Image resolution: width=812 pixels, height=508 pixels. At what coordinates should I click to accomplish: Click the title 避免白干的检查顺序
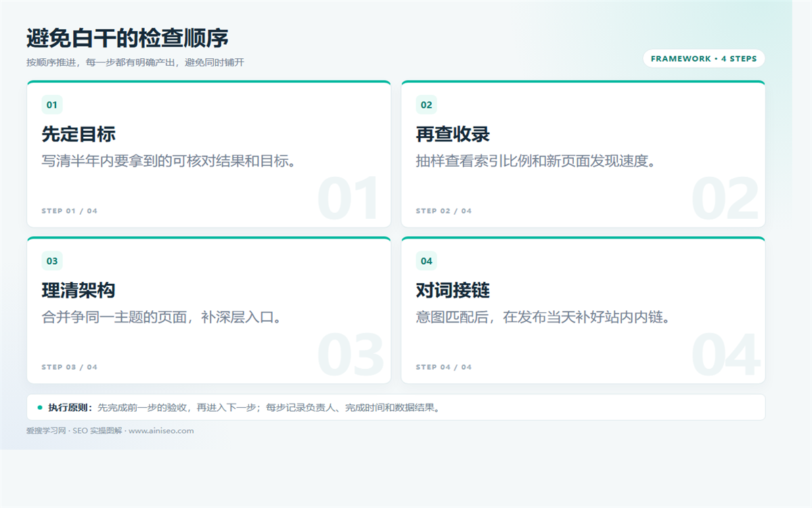[127, 39]
